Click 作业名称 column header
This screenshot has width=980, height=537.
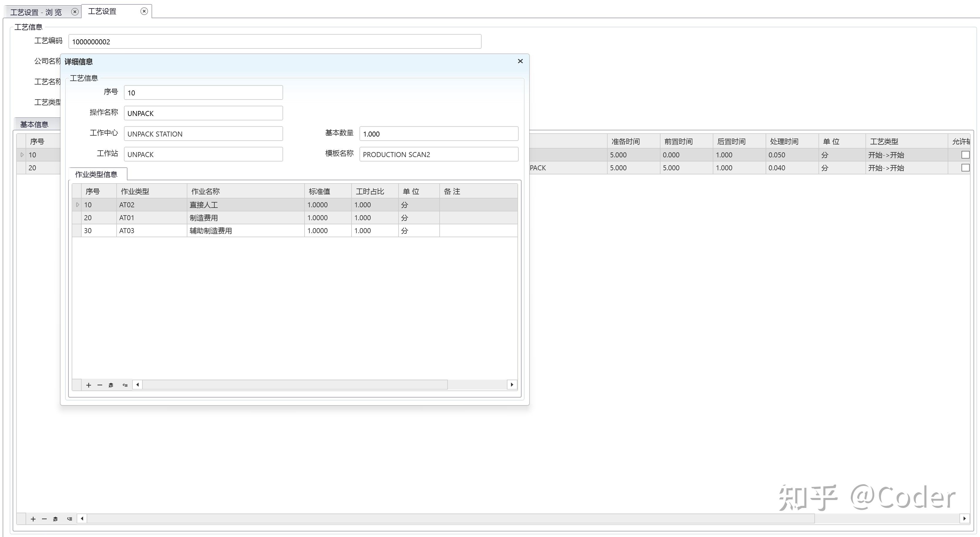[x=206, y=191]
